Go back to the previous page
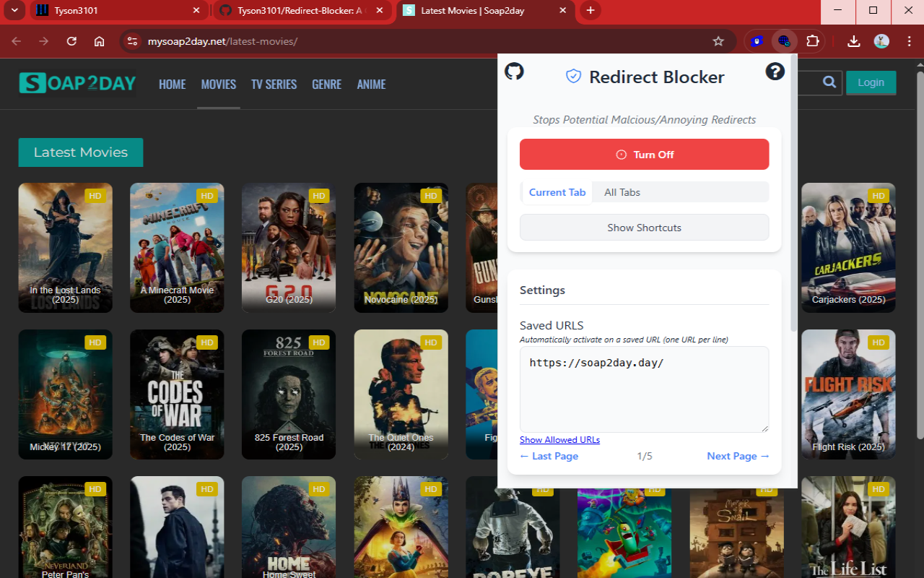 point(16,41)
